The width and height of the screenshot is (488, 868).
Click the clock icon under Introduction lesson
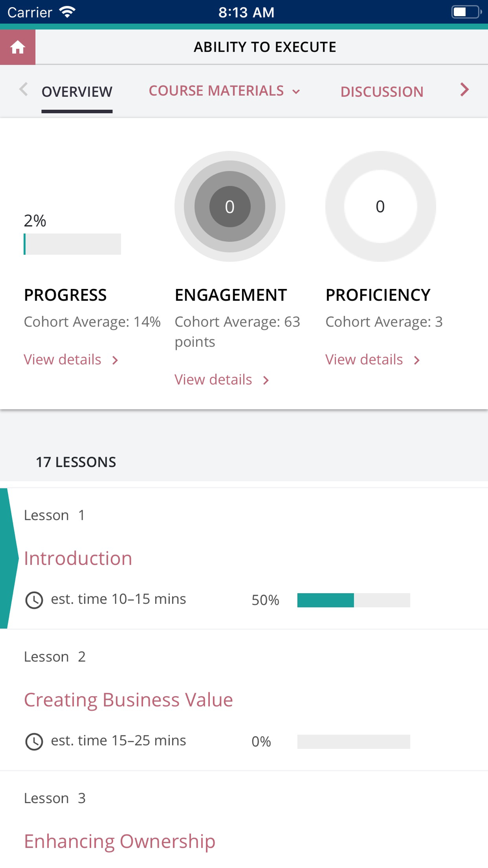tap(34, 600)
